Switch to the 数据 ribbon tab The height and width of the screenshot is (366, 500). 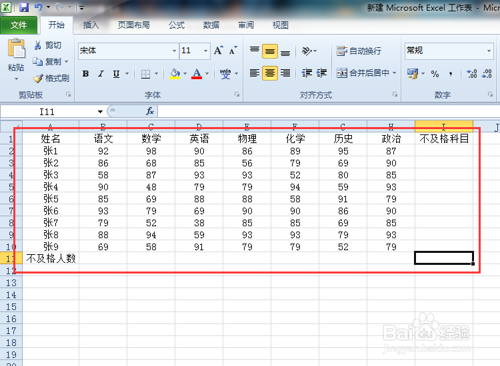(x=211, y=25)
